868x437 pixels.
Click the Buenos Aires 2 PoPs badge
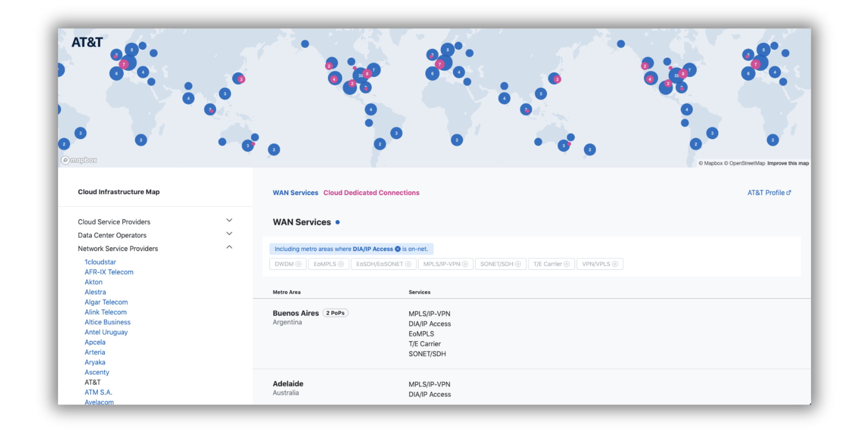tap(335, 313)
